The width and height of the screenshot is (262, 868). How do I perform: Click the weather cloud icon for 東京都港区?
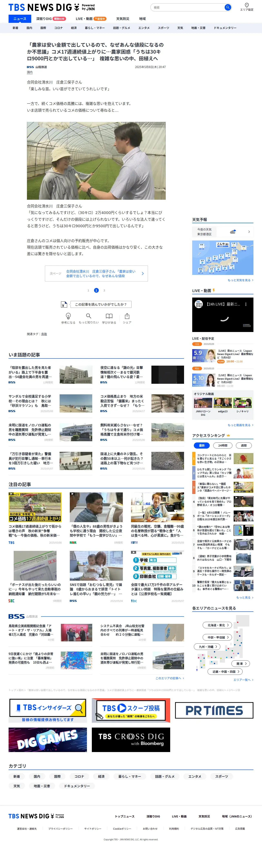(233, 232)
